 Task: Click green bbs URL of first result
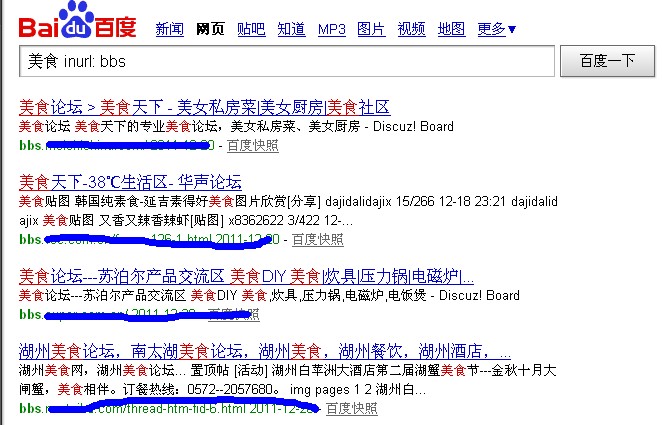117,146
